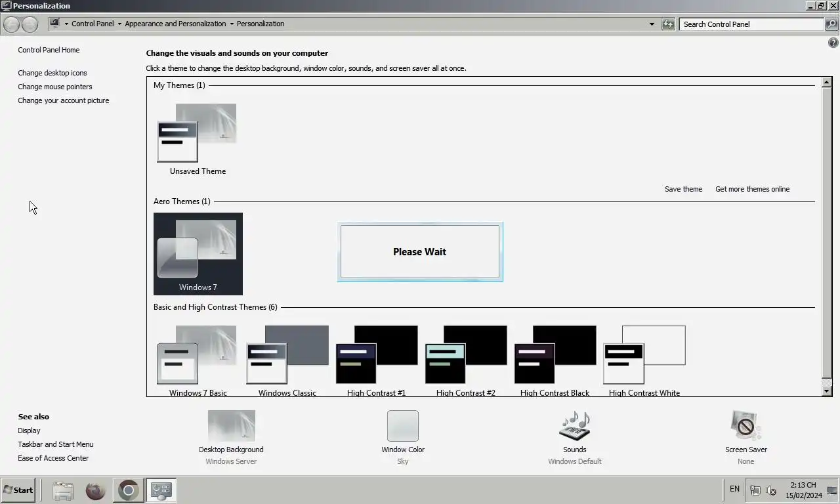Click the show desktop tray icon
The width and height of the screenshot is (840, 504).
(x=833, y=490)
